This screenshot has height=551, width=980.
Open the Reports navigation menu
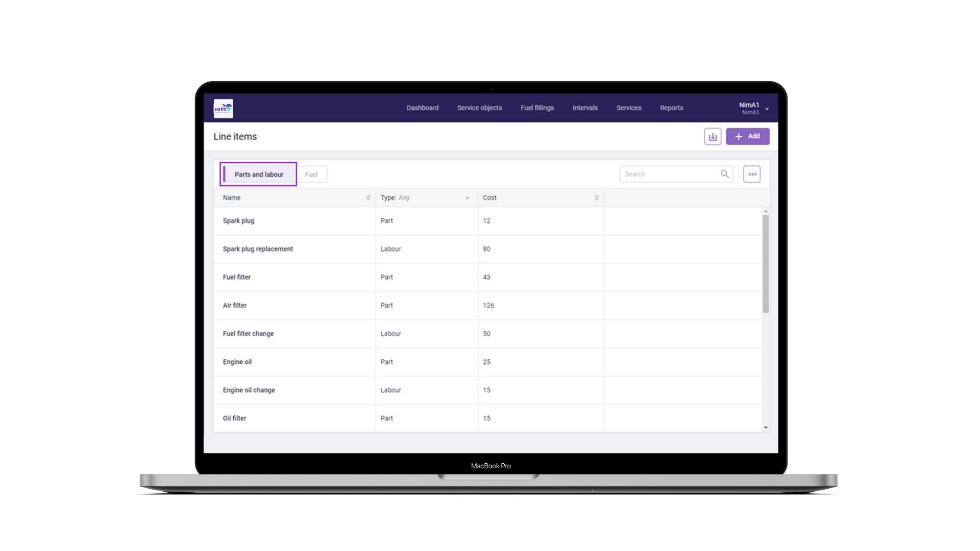[x=672, y=108]
